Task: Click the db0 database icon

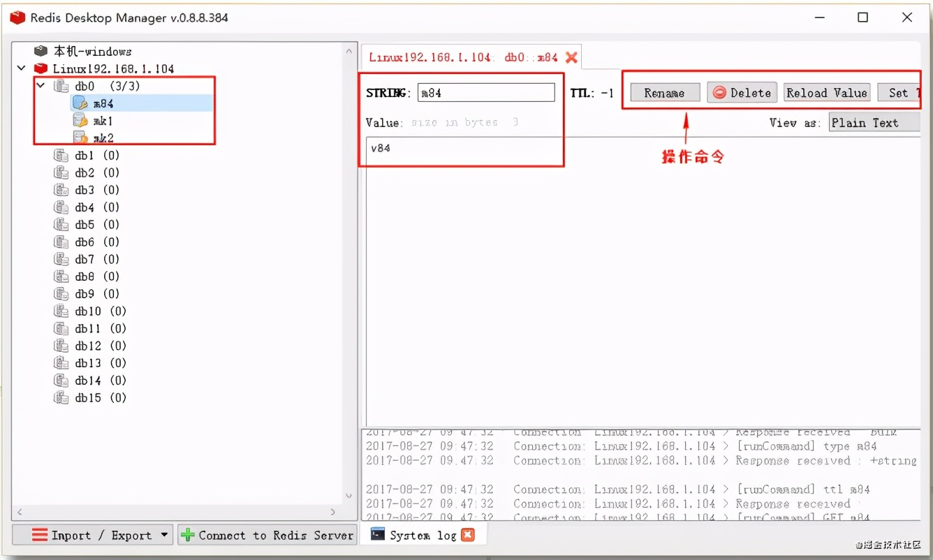Action: pyautogui.click(x=61, y=86)
